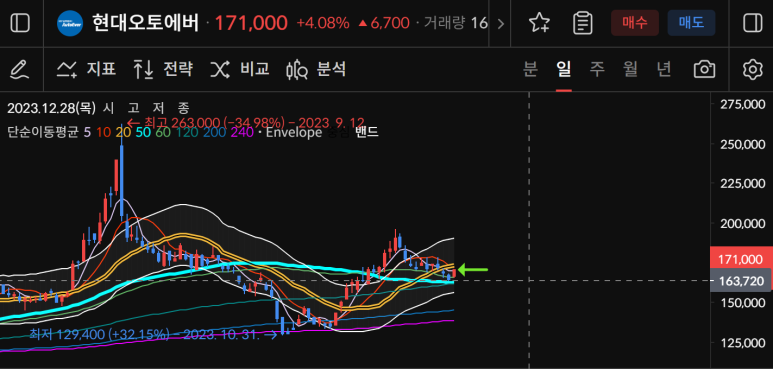Click the ▲6,700 price change value
The width and height of the screenshot is (773, 369).
tap(384, 23)
